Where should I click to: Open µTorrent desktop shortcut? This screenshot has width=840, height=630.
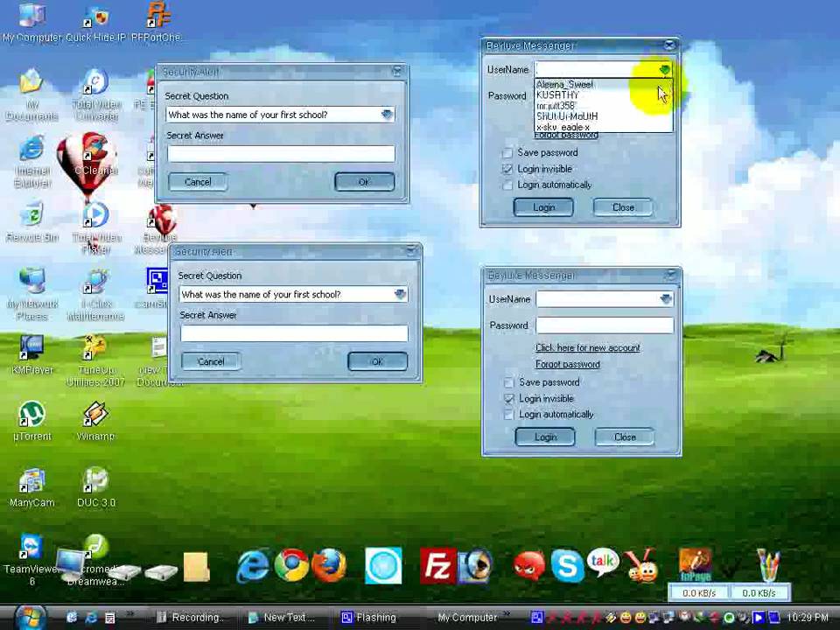pos(32,421)
